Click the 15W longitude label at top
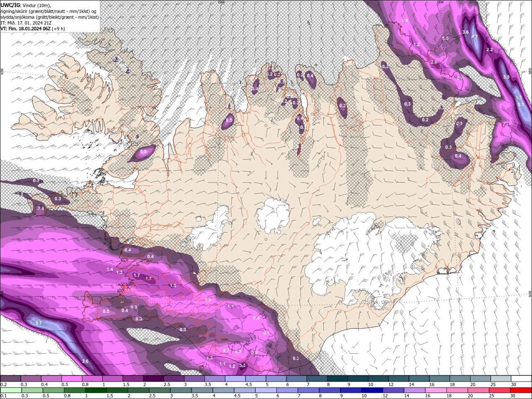The width and height of the screenshot is (532, 399). (440, 2)
